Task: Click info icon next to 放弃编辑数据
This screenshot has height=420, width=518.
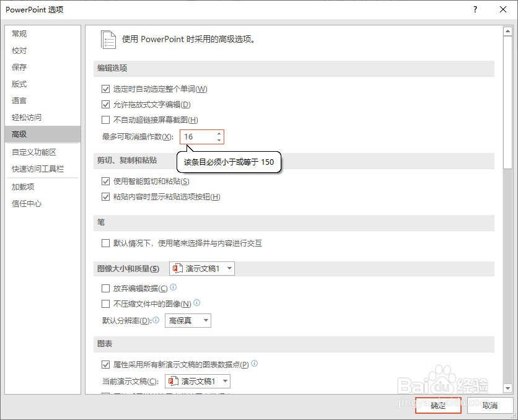Action: pos(173,287)
